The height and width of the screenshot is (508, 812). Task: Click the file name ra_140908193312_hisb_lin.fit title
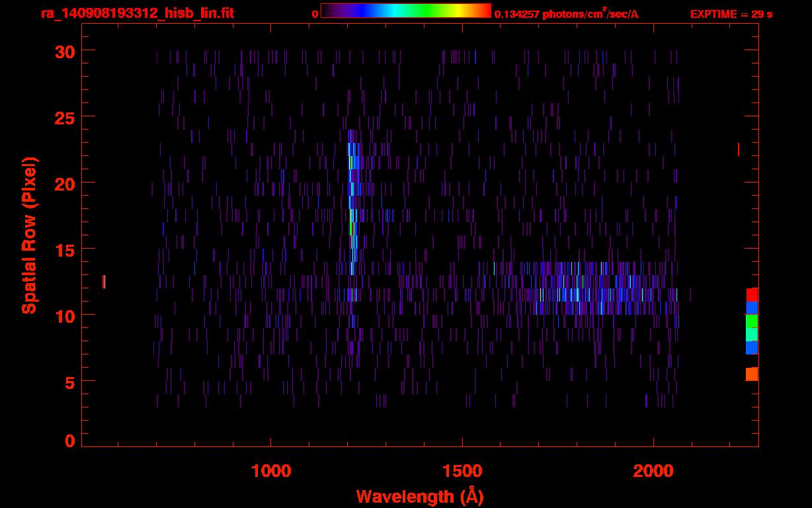137,13
